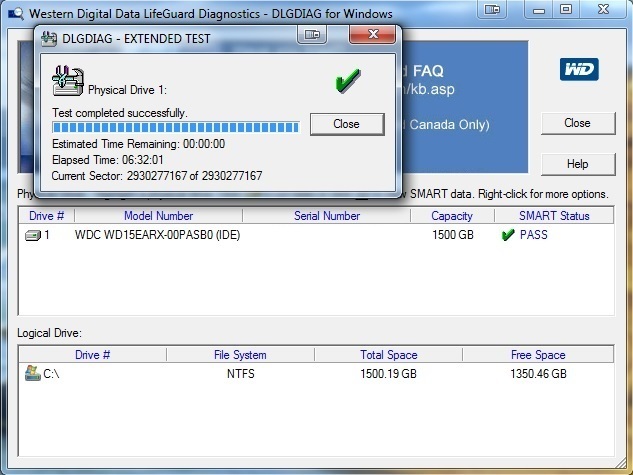Click the Logical Drive label
This screenshot has height=475, width=633.
click(x=49, y=333)
